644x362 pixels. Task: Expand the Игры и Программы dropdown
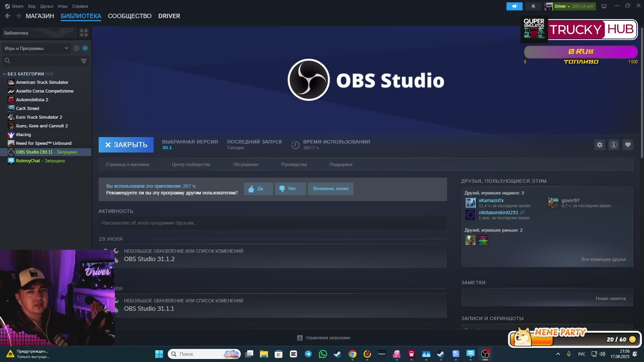point(36,48)
